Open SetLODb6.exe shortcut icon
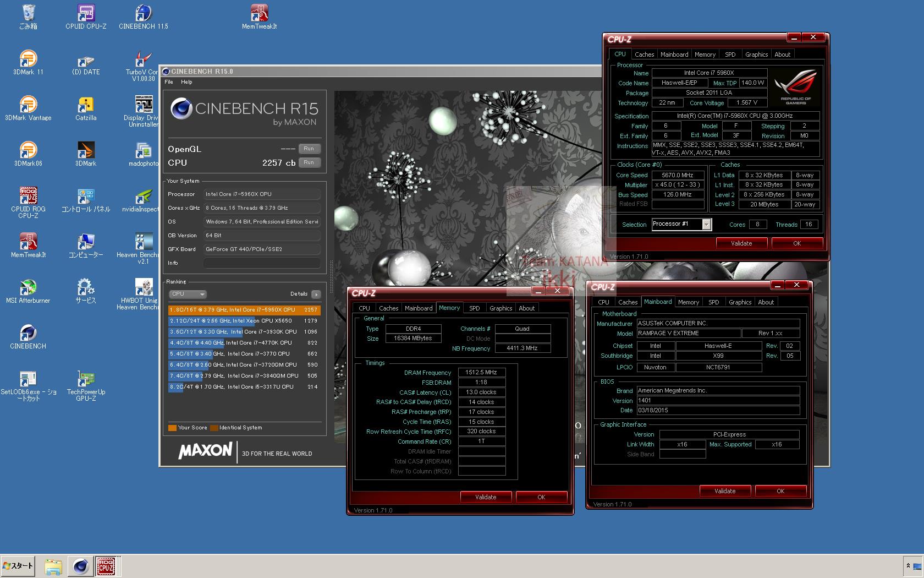 pos(28,385)
